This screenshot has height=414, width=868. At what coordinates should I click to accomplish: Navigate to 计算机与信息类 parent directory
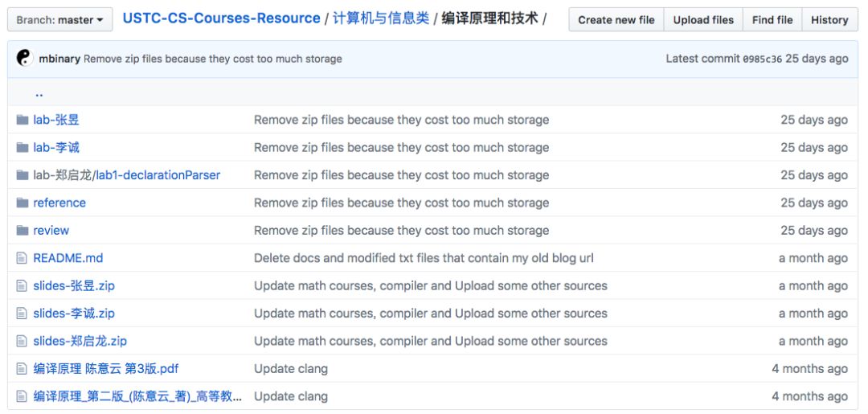tap(381, 18)
